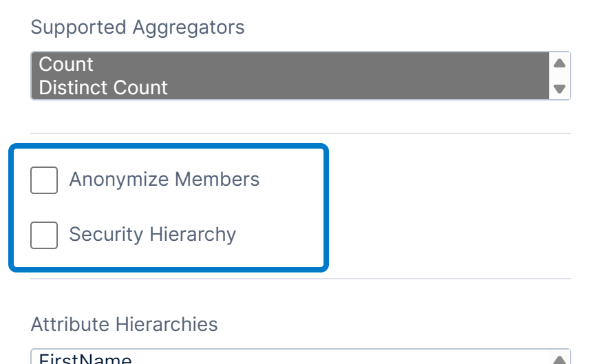Select Distinct Count aggregator option
The width and height of the screenshot is (605, 364).
(x=103, y=87)
